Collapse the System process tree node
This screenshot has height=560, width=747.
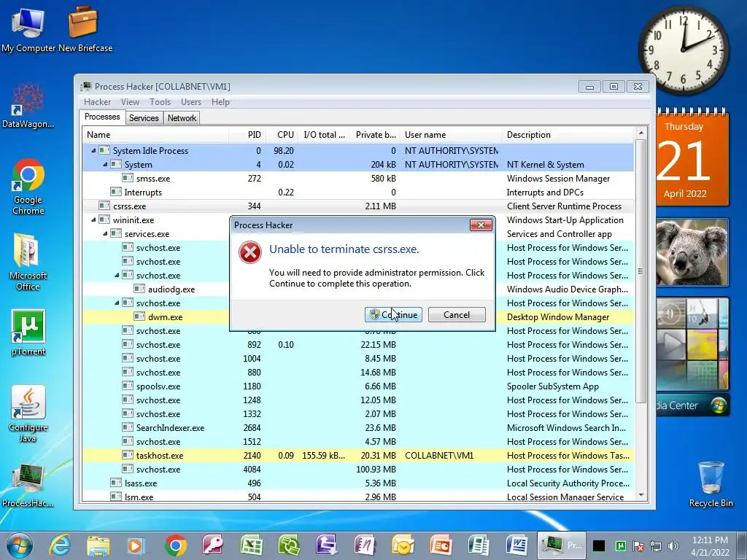click(x=105, y=164)
